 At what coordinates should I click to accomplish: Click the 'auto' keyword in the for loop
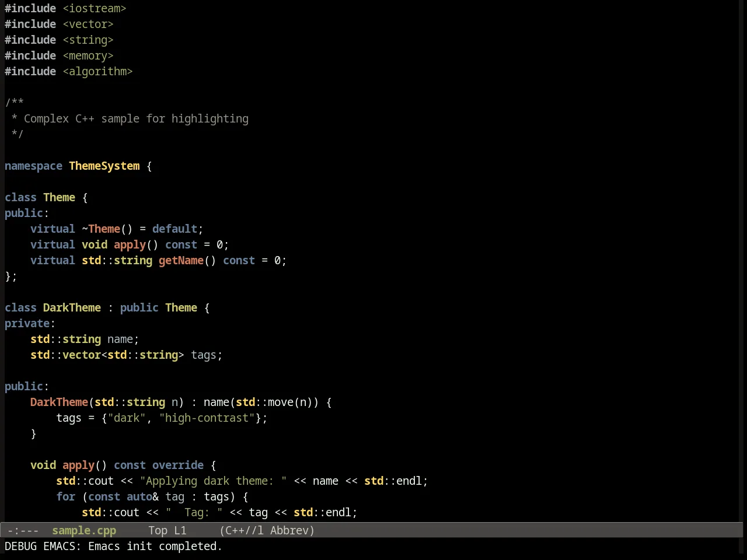139,496
